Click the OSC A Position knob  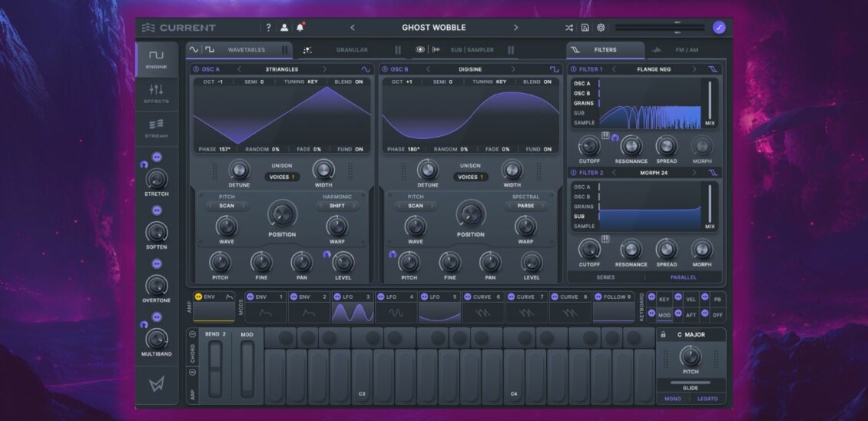[x=282, y=214]
